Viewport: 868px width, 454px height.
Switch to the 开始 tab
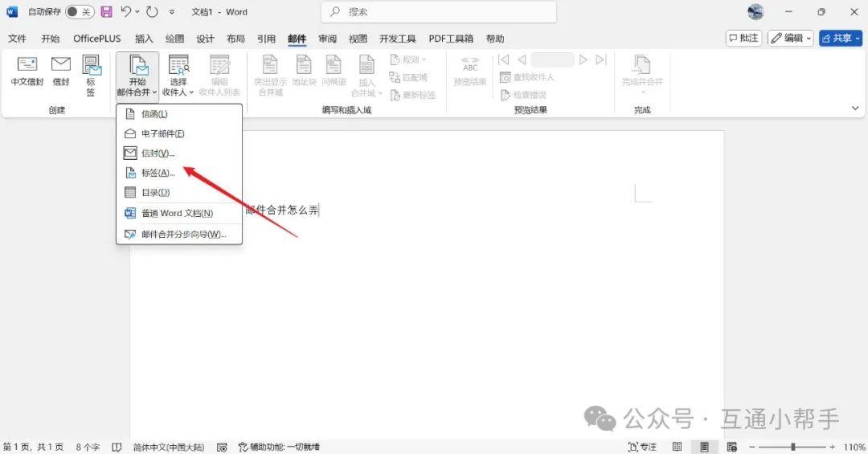(x=51, y=39)
